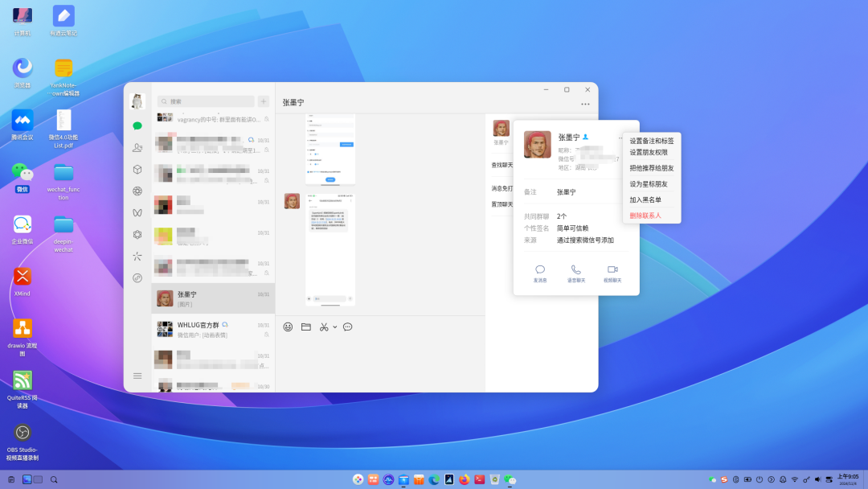Viewport: 868px width, 489px height.
Task: Click the cat profile avatar in WeChat
Action: click(x=137, y=101)
